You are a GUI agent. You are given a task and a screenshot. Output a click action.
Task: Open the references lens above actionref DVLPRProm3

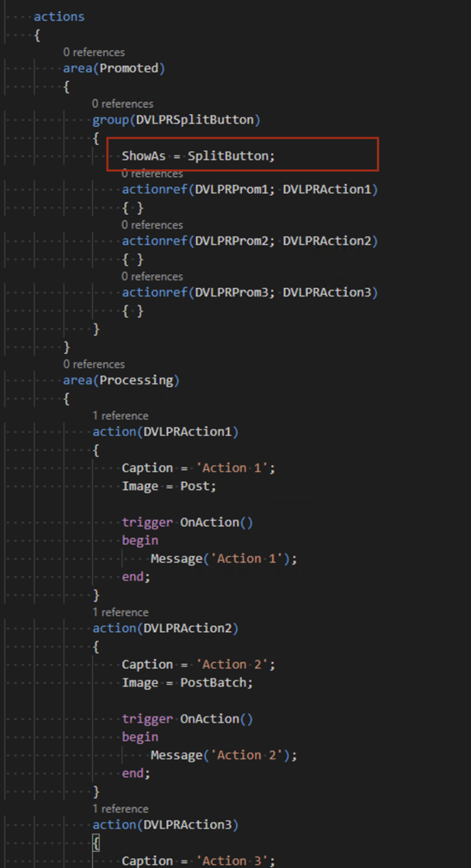click(152, 277)
